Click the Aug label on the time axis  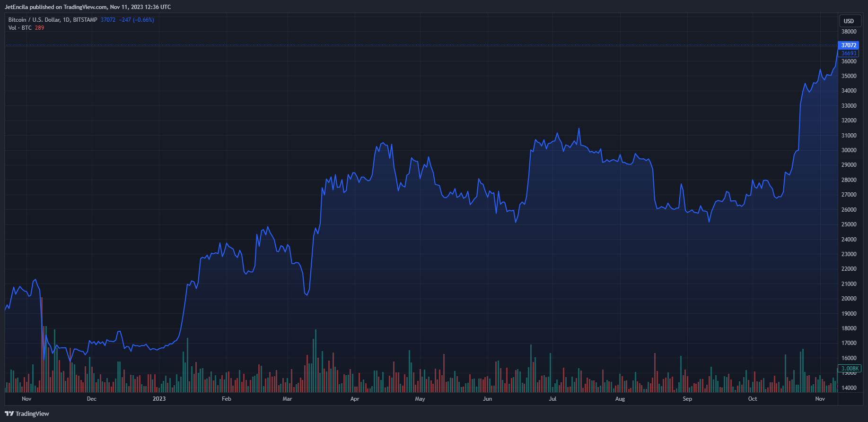(620, 399)
